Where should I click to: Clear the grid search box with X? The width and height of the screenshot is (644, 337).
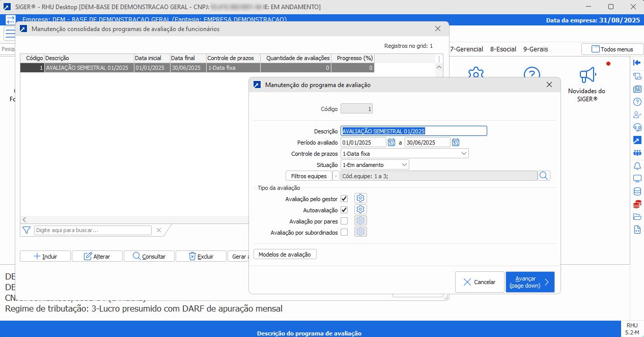pyautogui.click(x=158, y=230)
